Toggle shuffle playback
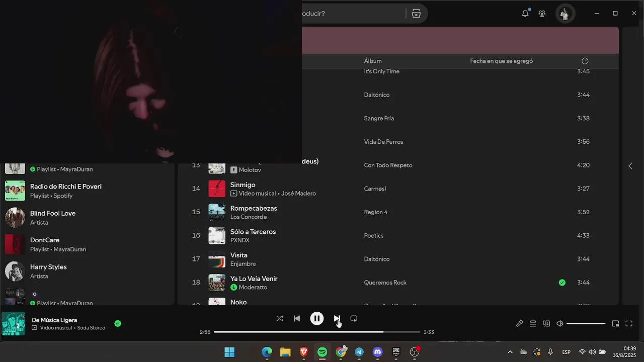 tap(280, 318)
